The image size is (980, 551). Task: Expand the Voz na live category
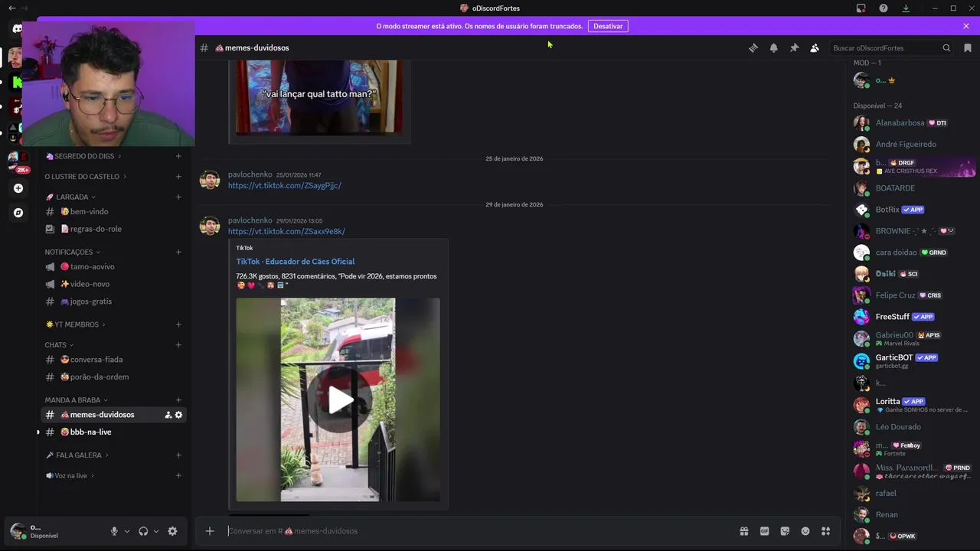(x=70, y=476)
